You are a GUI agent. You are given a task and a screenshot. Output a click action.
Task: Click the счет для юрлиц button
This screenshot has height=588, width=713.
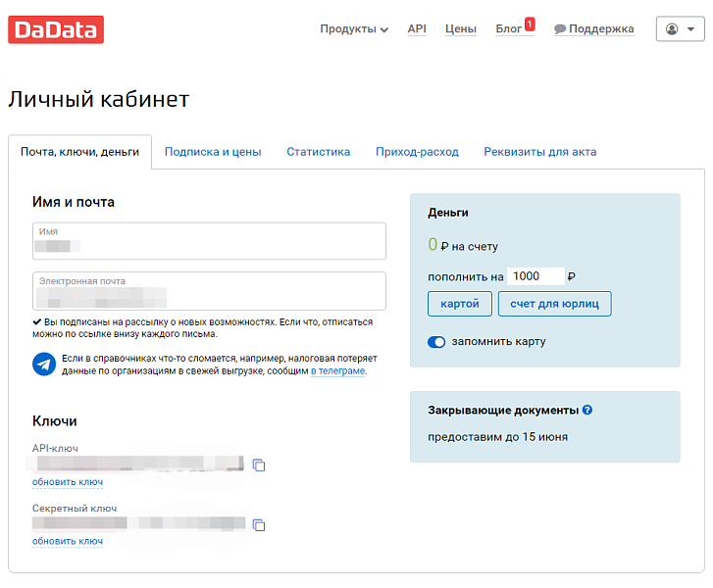[x=554, y=304]
